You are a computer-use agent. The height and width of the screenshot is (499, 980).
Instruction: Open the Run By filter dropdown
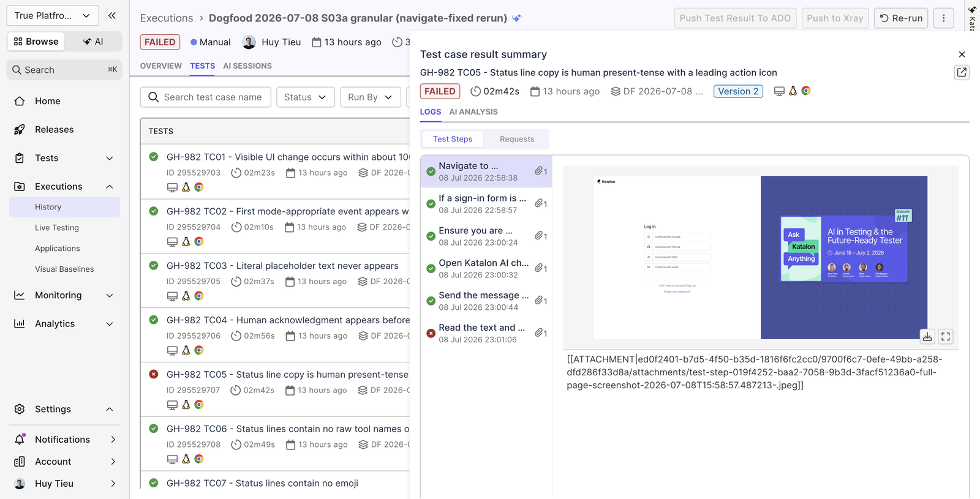pyautogui.click(x=370, y=97)
